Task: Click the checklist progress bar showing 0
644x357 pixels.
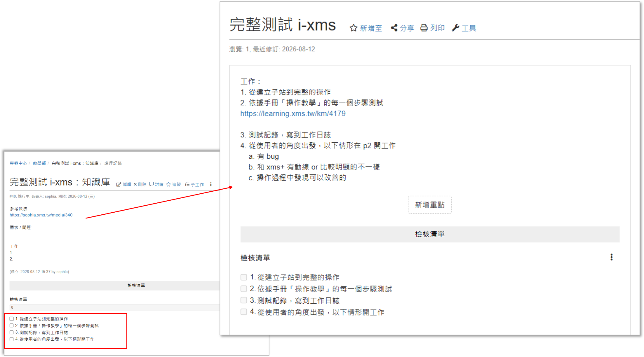Action: click(x=114, y=307)
